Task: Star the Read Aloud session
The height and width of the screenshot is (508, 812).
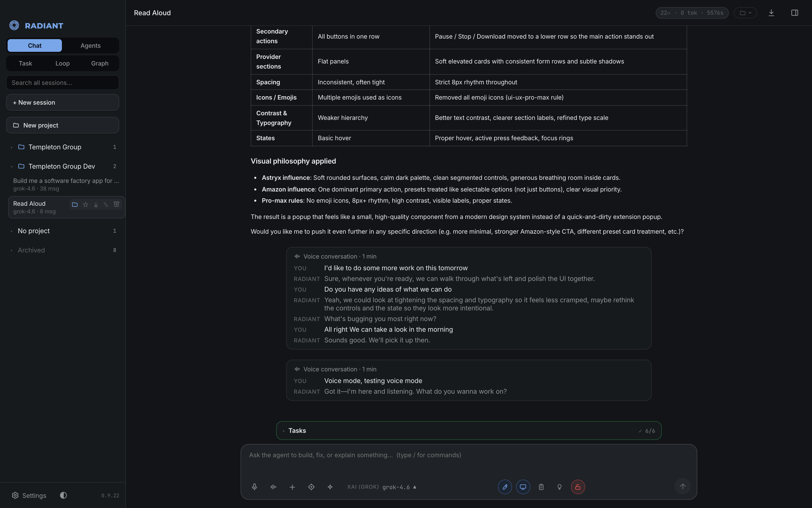Action: pos(85,204)
